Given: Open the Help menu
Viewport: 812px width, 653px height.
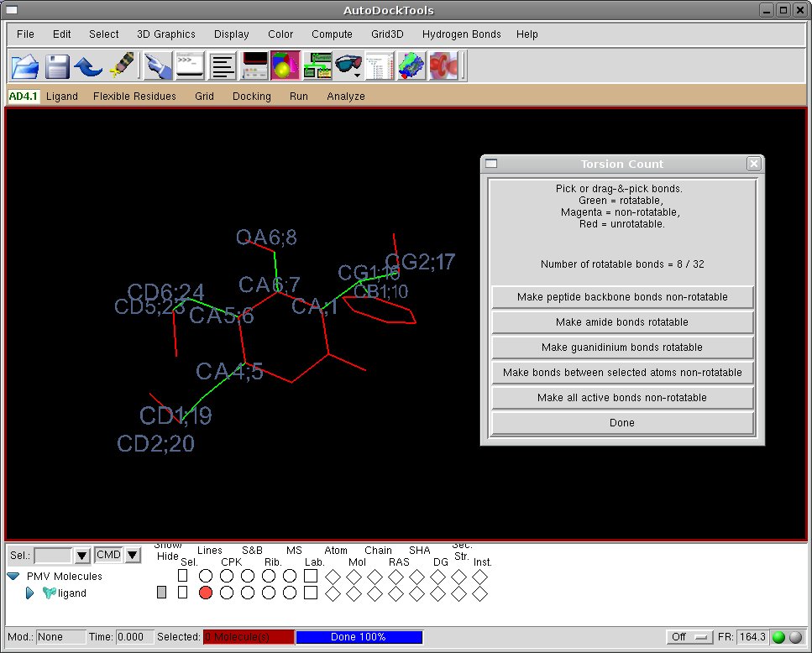Looking at the screenshot, I should (527, 34).
